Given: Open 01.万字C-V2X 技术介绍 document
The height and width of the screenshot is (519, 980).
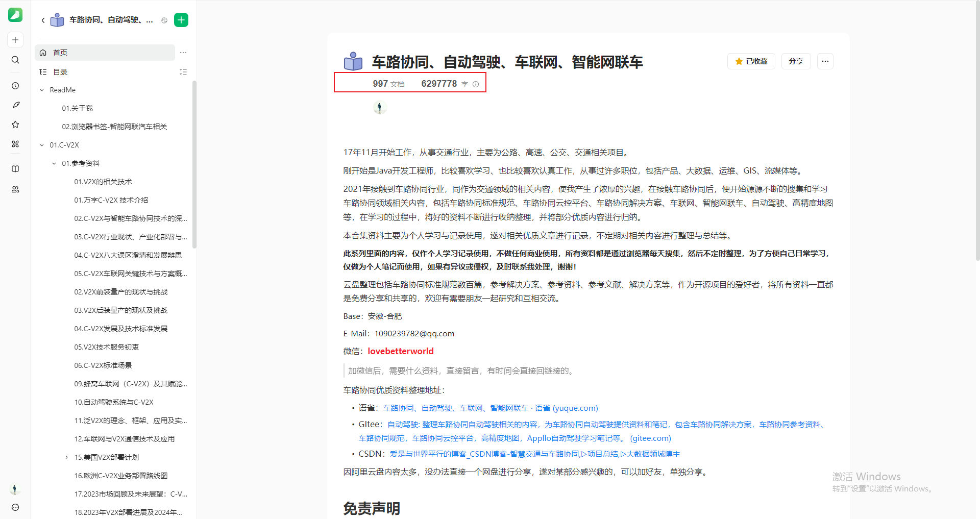Looking at the screenshot, I should [111, 200].
